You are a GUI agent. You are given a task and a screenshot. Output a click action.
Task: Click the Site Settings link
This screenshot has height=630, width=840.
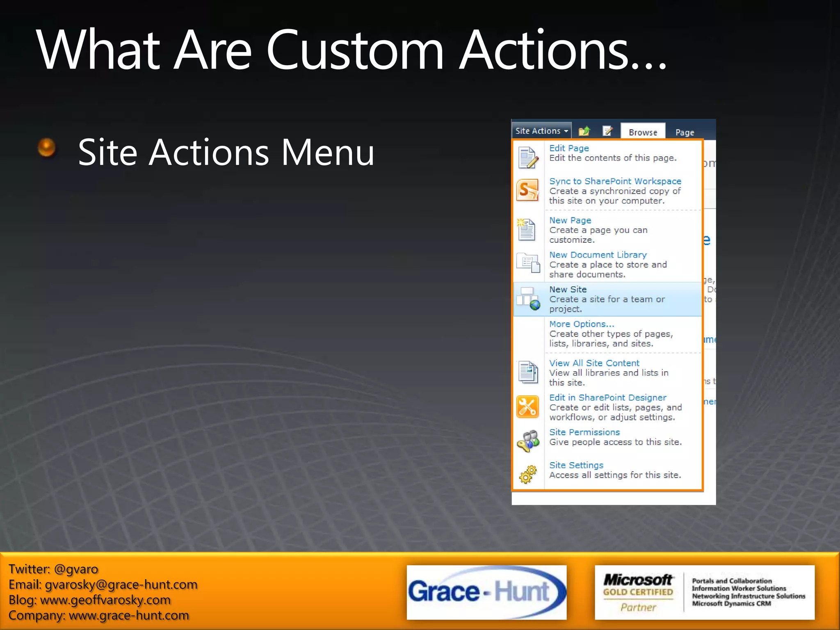pyautogui.click(x=576, y=465)
